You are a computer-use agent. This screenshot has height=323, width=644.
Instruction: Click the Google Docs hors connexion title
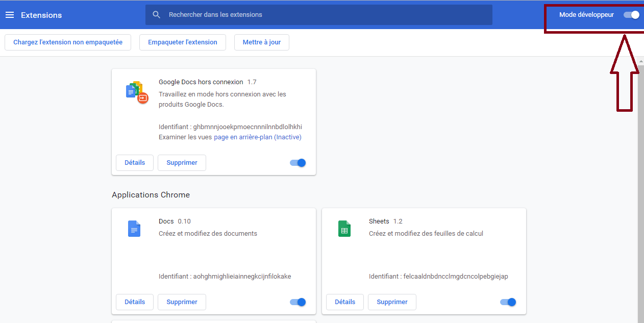click(x=201, y=82)
